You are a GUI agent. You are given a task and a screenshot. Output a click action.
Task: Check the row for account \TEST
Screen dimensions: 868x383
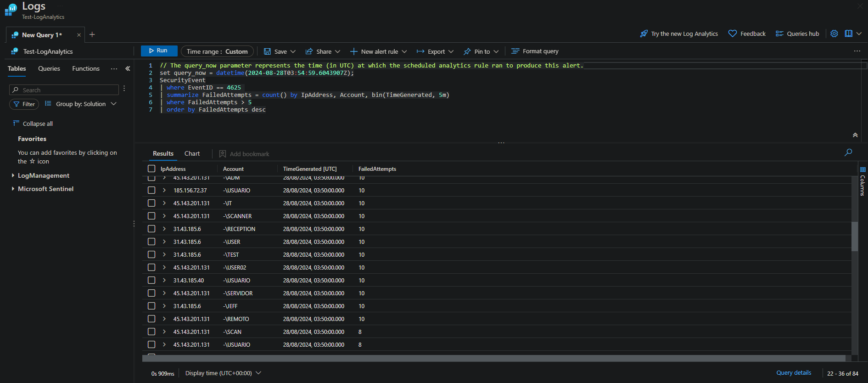[151, 254]
